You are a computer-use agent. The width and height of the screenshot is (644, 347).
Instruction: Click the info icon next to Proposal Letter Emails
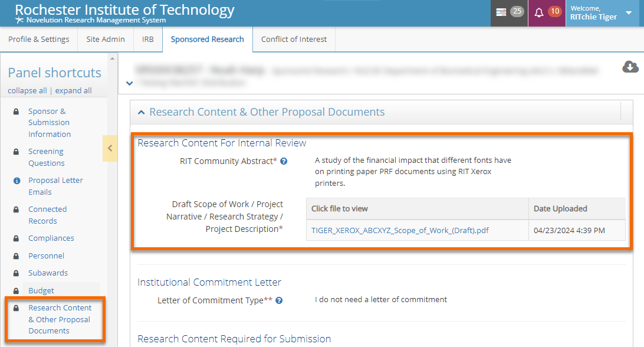(x=17, y=181)
